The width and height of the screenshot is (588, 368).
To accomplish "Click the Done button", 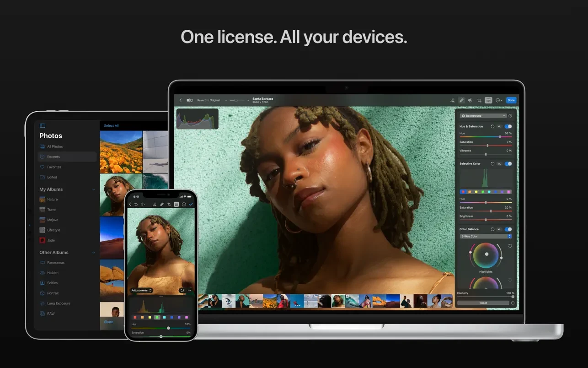I will point(511,100).
